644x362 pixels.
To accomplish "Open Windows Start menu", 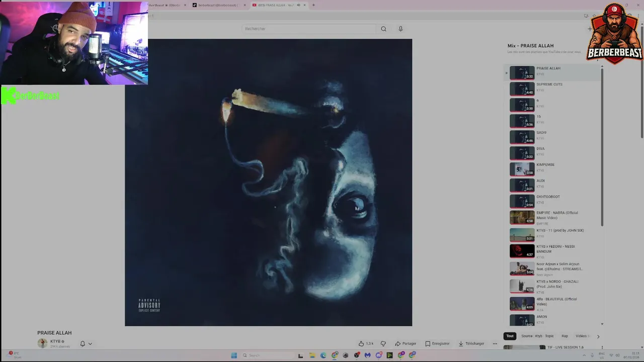I will click(x=234, y=355).
